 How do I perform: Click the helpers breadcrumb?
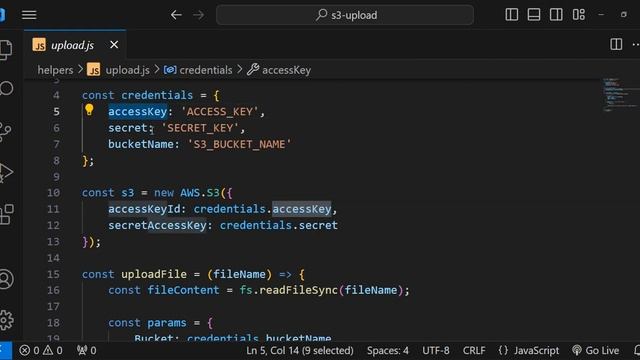click(55, 70)
